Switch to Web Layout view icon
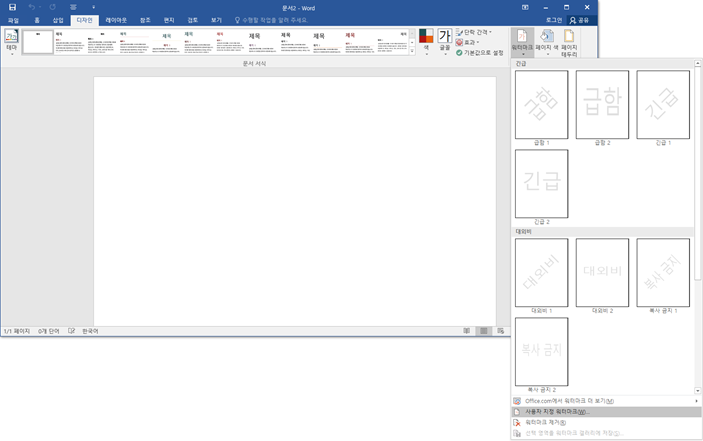Image resolution: width=703 pixels, height=441 pixels. click(501, 331)
